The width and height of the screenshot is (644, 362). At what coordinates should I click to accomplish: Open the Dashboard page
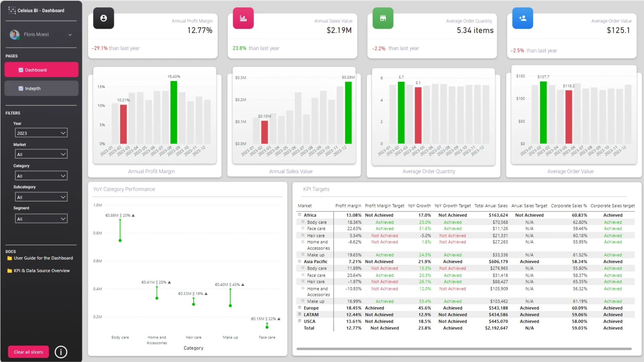pos(41,70)
